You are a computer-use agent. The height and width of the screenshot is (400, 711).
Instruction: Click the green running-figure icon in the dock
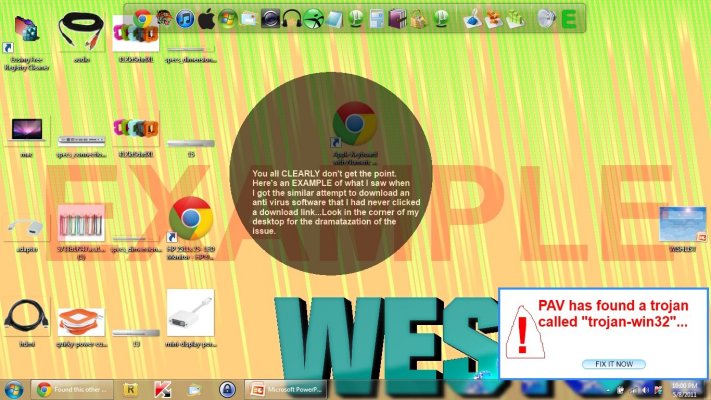[x=313, y=20]
